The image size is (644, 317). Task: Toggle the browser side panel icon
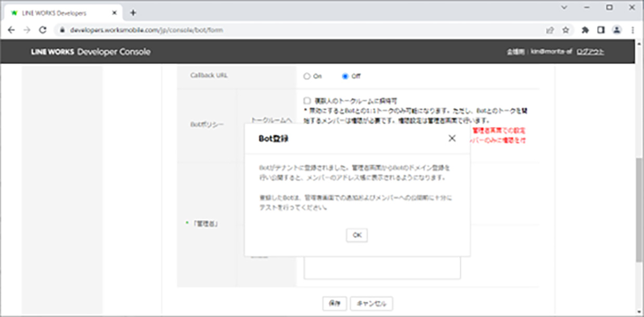[x=601, y=30]
